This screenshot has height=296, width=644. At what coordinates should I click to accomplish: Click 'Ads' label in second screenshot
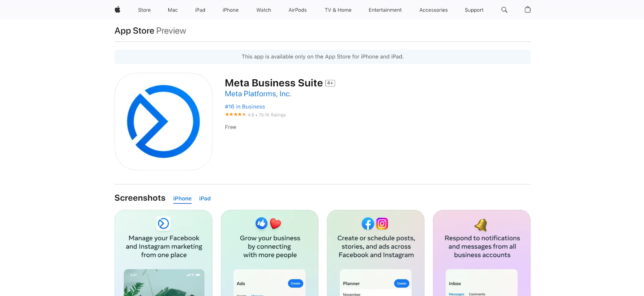(x=241, y=284)
